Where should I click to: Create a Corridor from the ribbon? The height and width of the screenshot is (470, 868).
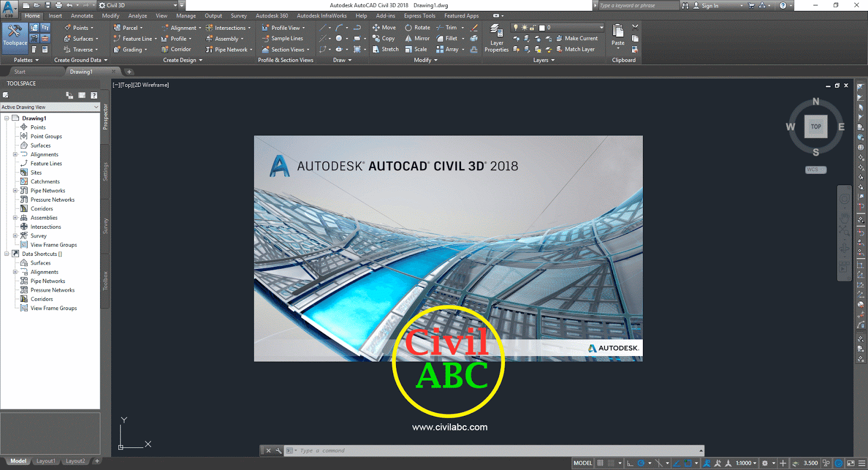(176, 49)
